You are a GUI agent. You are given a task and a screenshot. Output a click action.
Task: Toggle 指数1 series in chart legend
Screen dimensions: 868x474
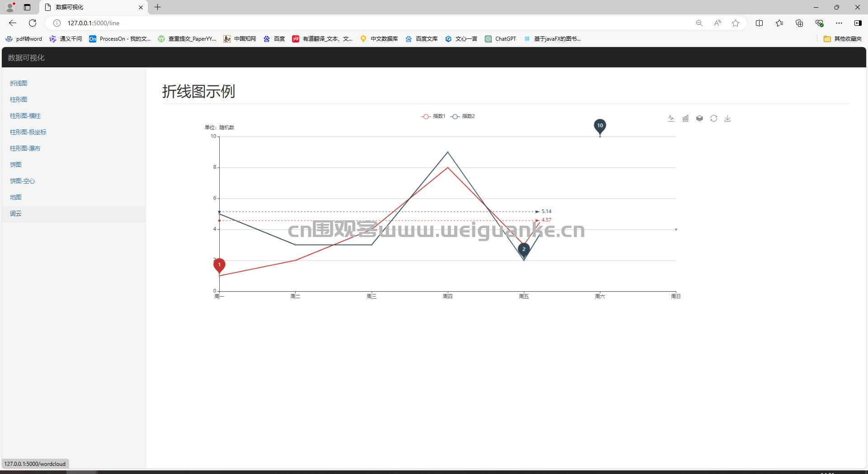(433, 116)
